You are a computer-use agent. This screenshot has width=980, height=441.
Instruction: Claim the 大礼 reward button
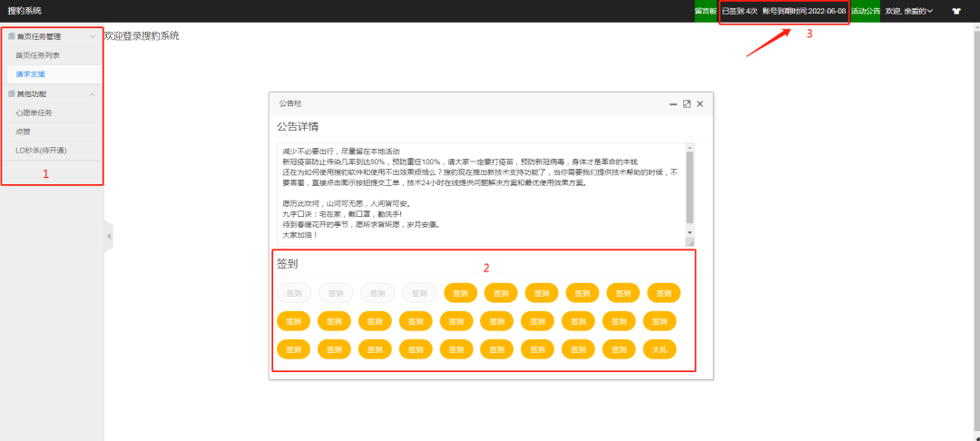(x=660, y=349)
